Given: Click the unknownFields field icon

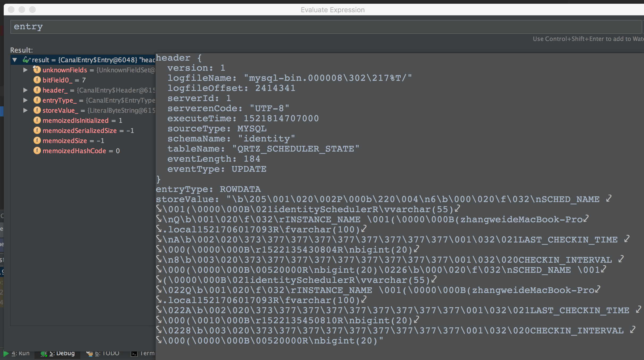Looking at the screenshot, I should tap(37, 70).
